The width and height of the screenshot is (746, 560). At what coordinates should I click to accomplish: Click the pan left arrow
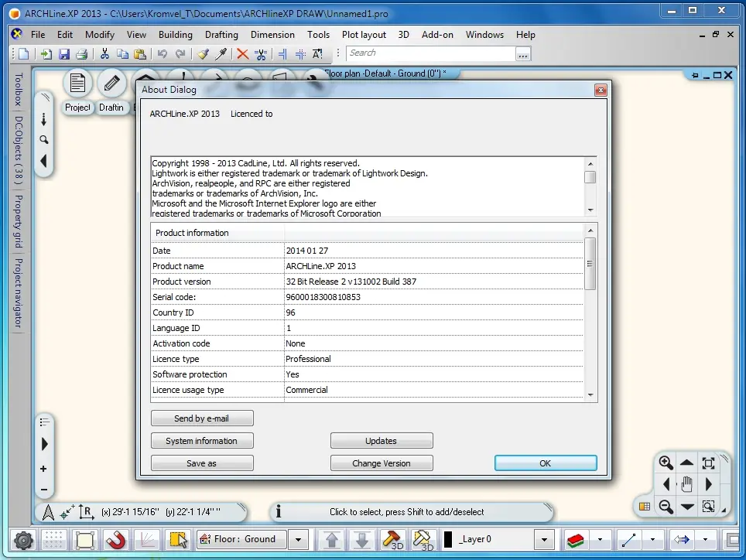tap(666, 484)
